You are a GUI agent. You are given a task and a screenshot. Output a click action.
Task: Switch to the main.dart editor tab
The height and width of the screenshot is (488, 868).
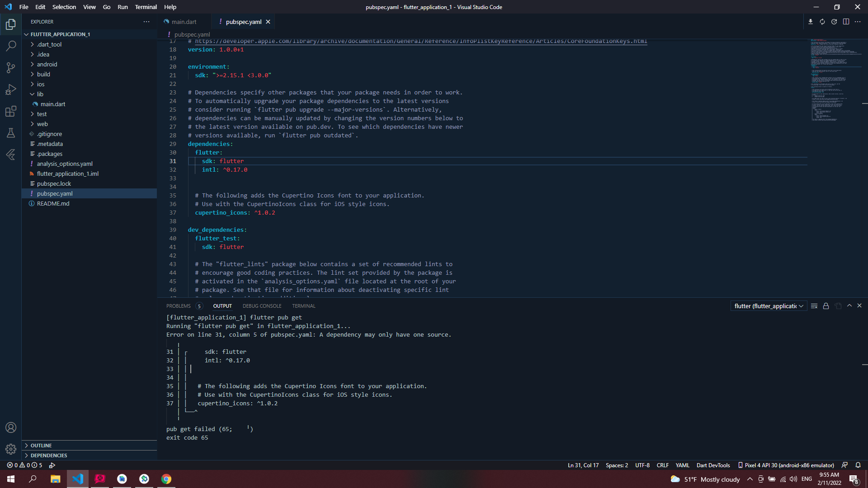tap(184, 22)
